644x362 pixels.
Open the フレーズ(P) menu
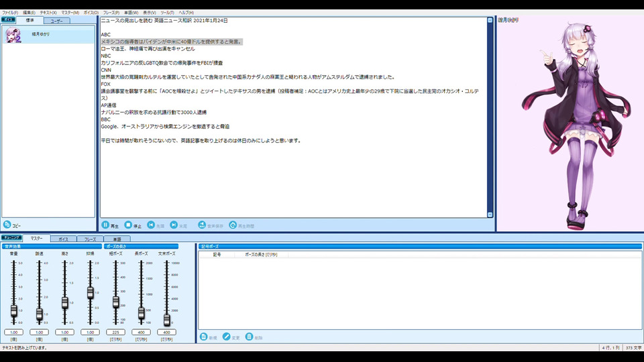111,13
